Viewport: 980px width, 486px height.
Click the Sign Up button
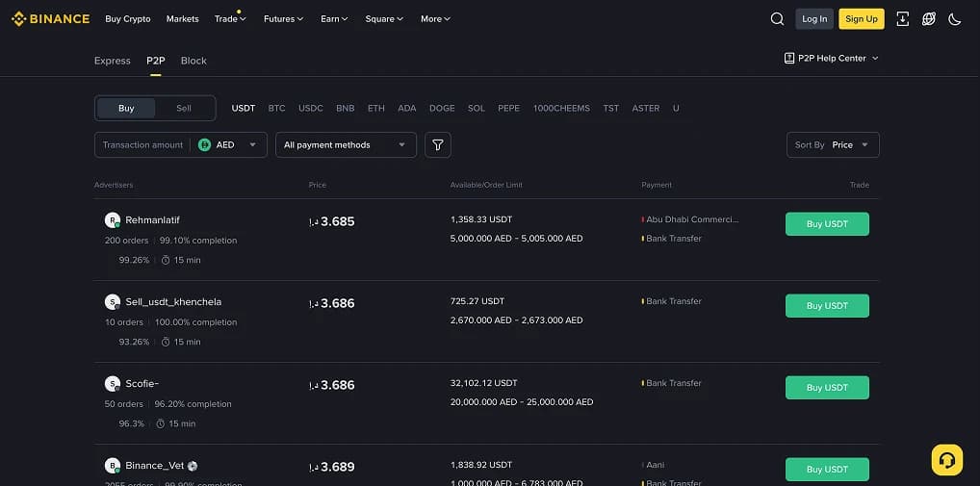(x=862, y=18)
